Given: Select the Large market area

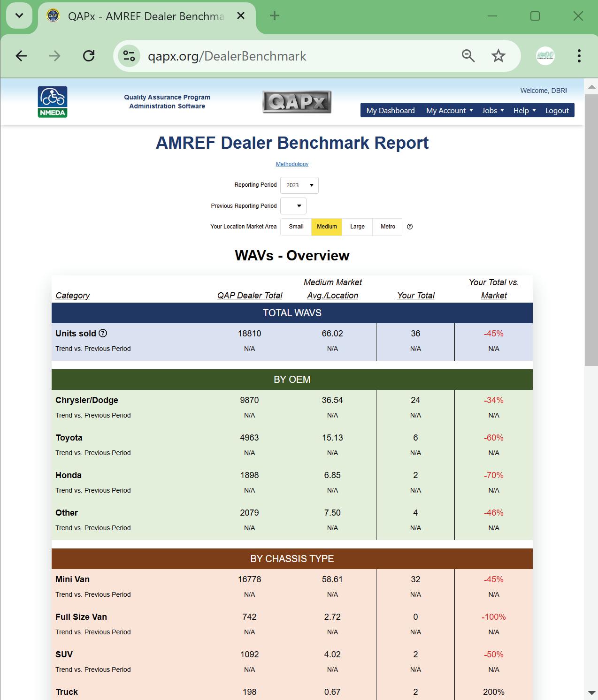Looking at the screenshot, I should 357,227.
